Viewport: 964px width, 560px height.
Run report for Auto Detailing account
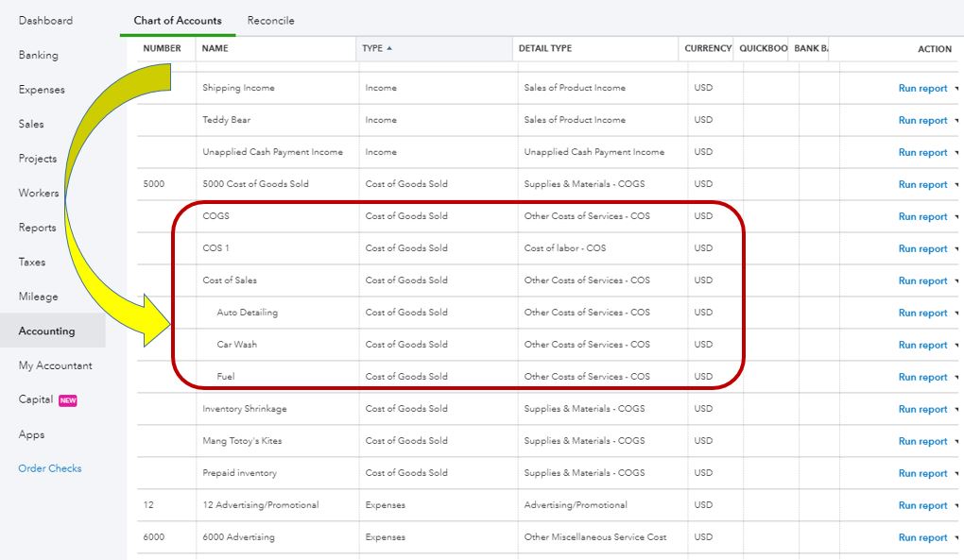(x=922, y=313)
